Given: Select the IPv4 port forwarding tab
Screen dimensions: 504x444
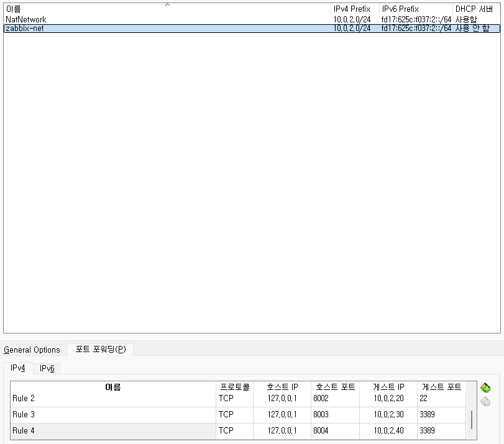Looking at the screenshot, I should (17, 368).
